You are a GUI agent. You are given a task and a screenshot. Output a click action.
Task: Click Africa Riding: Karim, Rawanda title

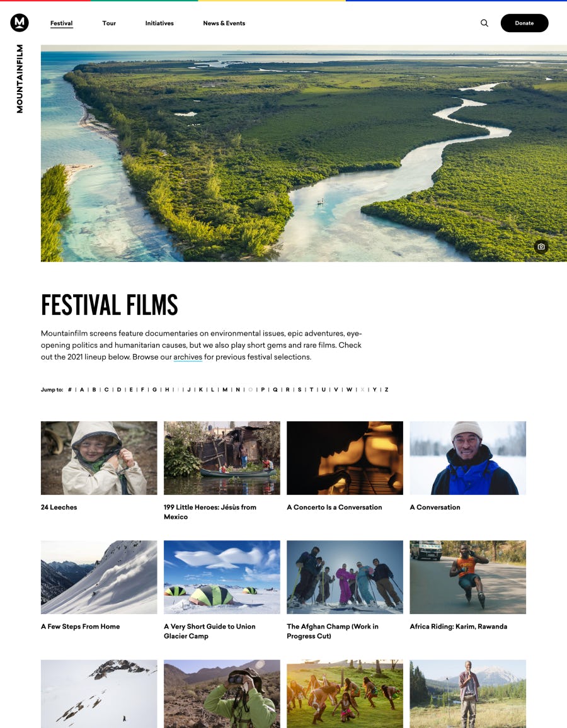(459, 627)
